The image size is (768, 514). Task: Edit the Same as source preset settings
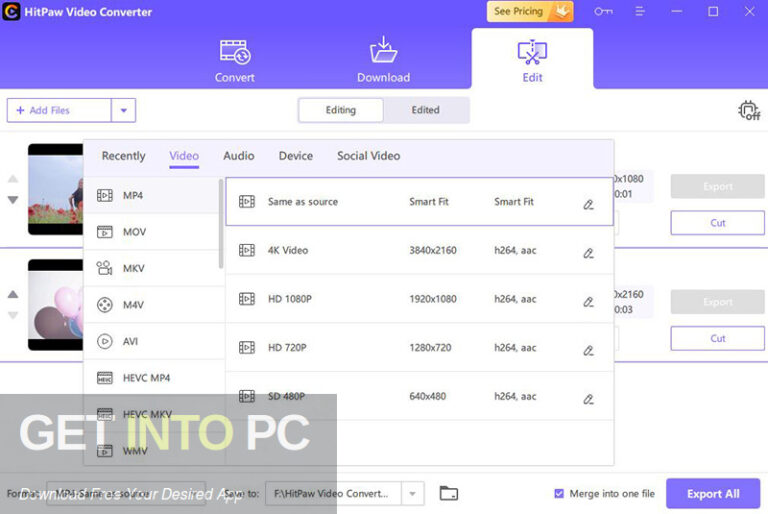click(x=588, y=205)
